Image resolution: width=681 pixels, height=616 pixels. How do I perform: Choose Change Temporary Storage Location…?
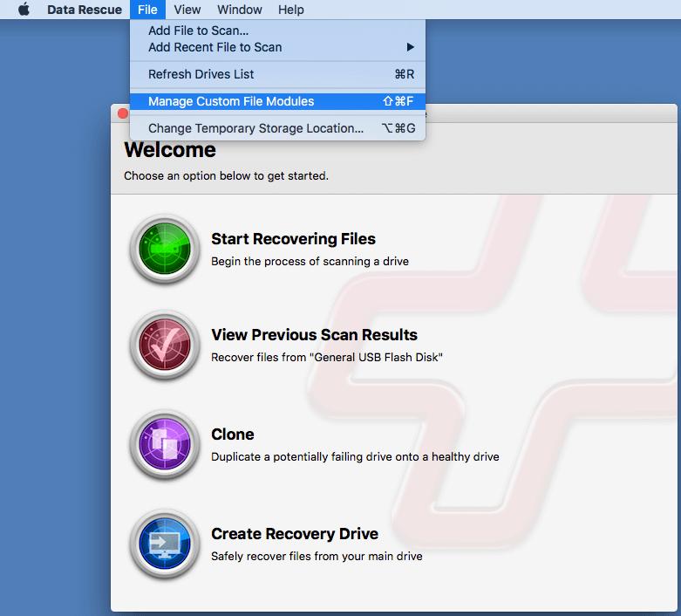coord(277,128)
